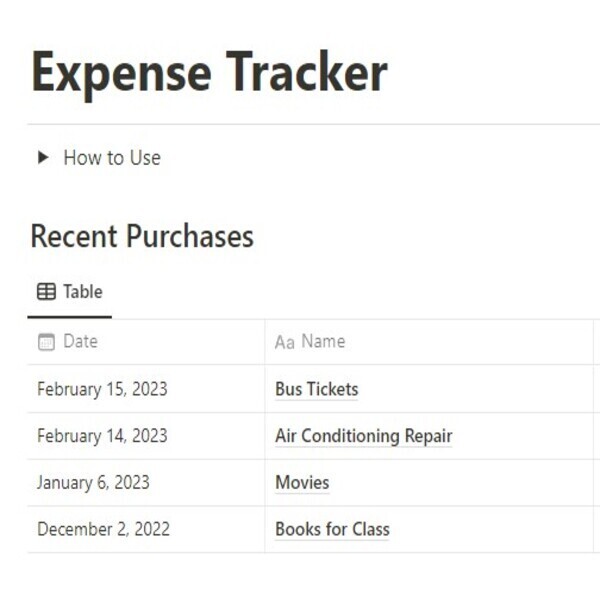Screen dimensions: 600x600
Task: Click the How to Use text
Action: point(111,157)
